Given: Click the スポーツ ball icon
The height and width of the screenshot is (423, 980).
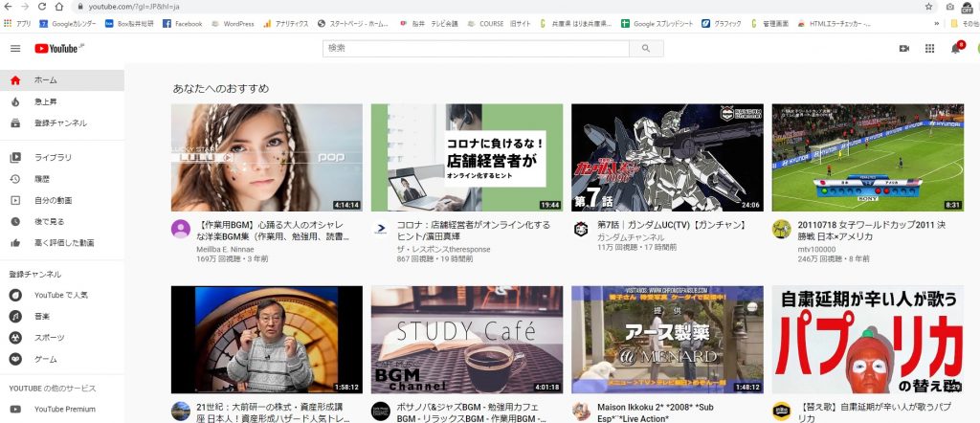Looking at the screenshot, I should click(x=15, y=338).
